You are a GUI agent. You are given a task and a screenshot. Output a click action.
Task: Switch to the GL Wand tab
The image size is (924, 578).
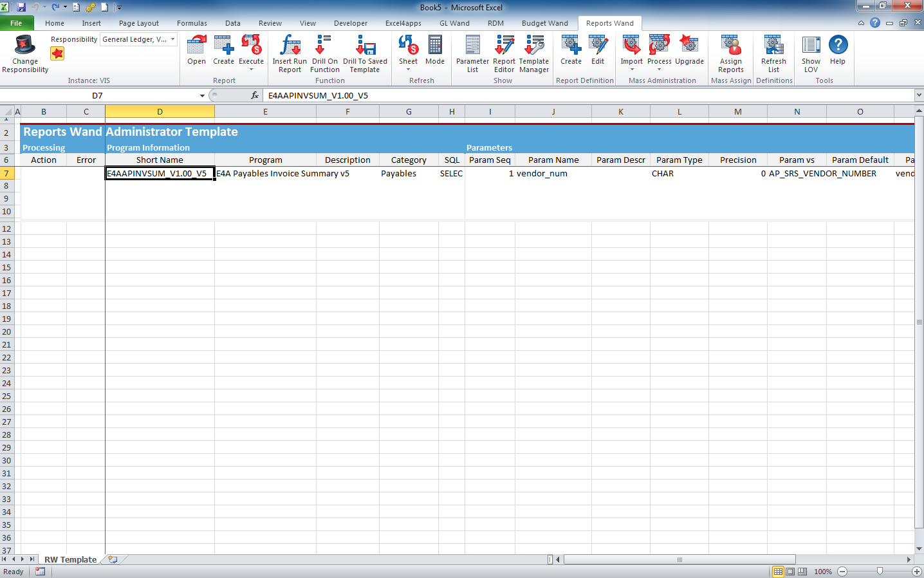click(x=454, y=23)
